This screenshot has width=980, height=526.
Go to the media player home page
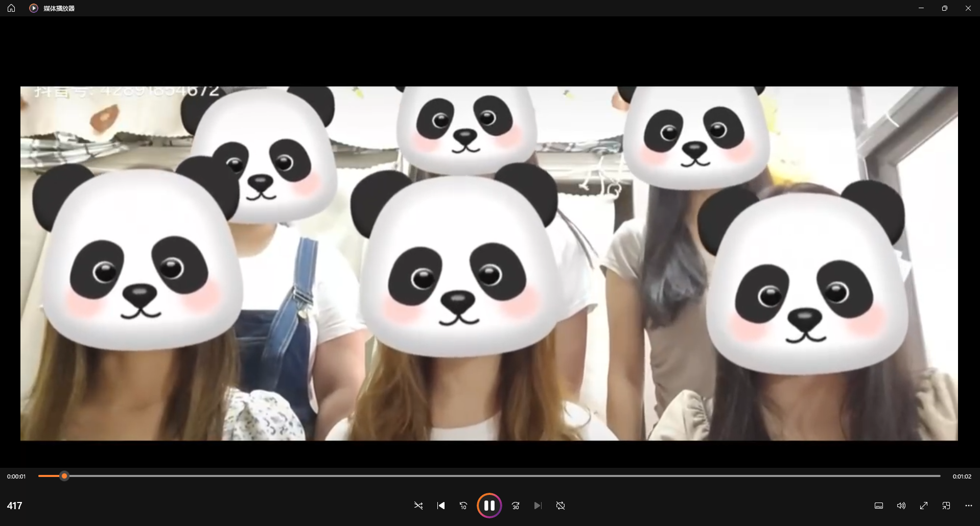(11, 8)
